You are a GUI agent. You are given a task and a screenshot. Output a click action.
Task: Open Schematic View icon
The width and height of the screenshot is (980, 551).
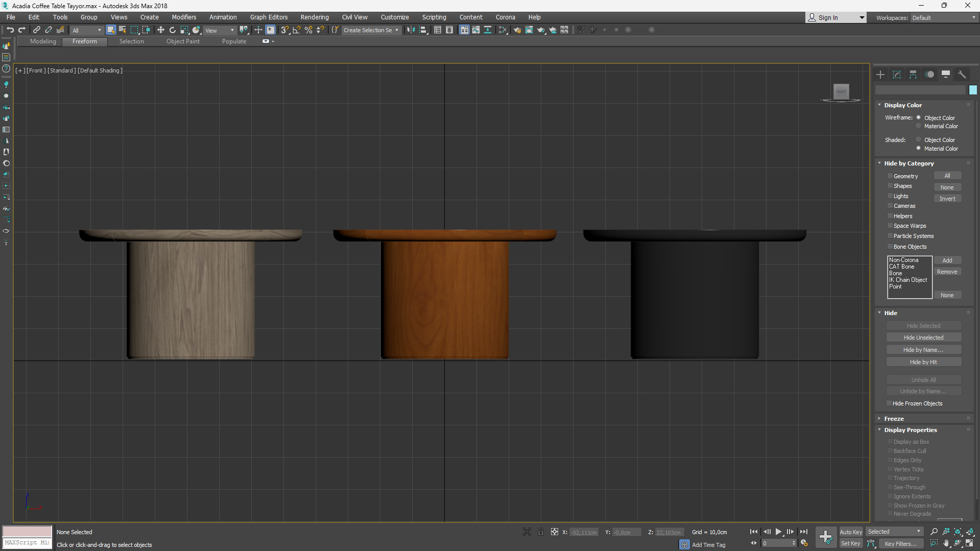(x=488, y=30)
